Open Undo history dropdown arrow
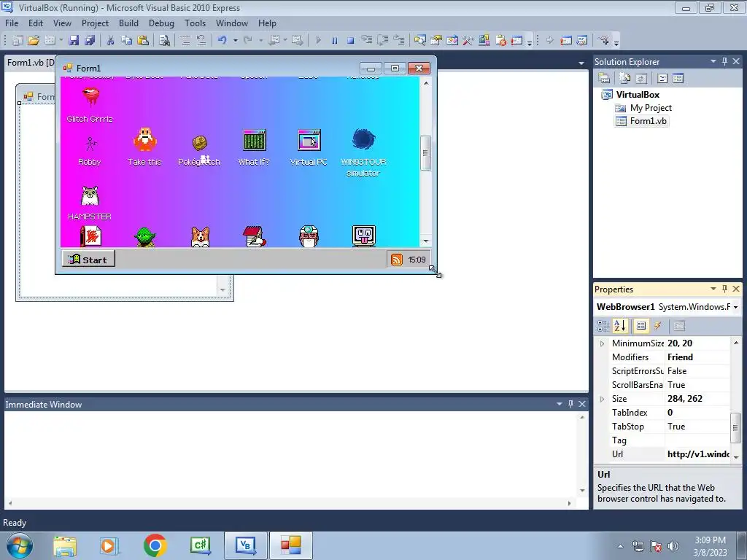Screen dimensions: 747x560 coord(236,41)
